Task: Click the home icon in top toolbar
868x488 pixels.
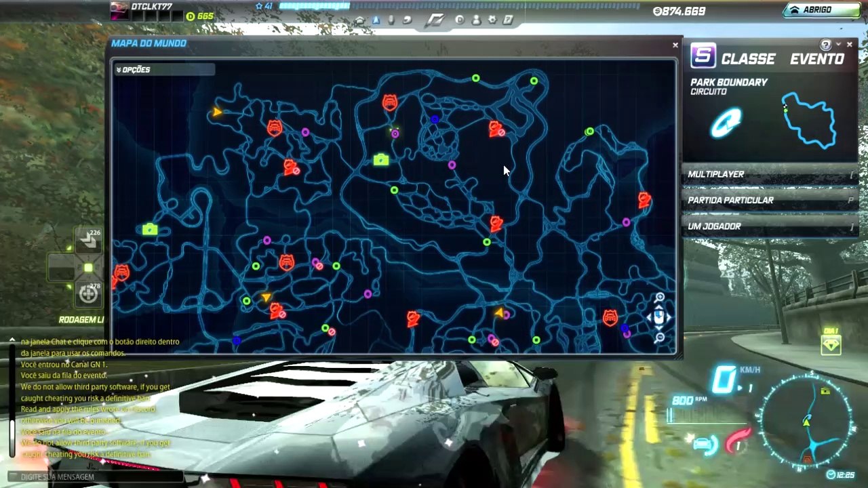Action: pyautogui.click(x=360, y=20)
